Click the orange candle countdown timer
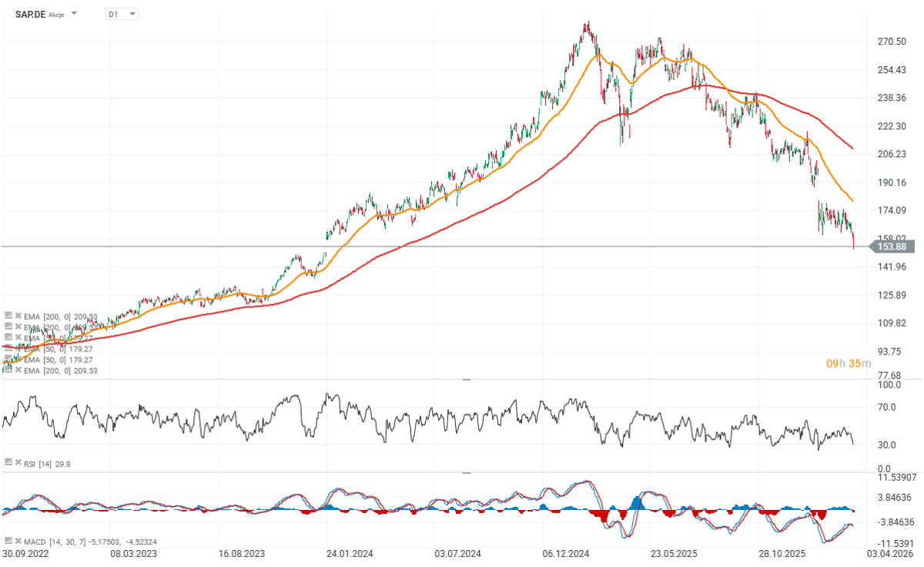Image resolution: width=924 pixels, height=567 pixels. pos(848,364)
